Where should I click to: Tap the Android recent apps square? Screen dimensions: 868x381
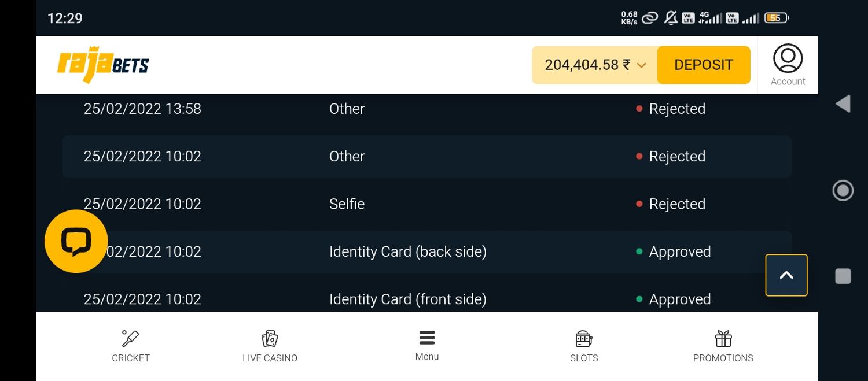click(x=843, y=276)
